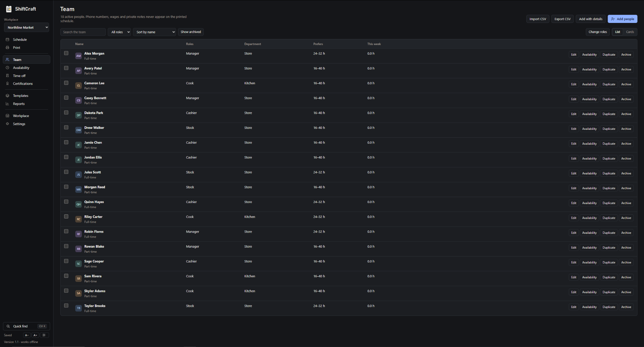This screenshot has height=347, width=644.
Task: Click the RC avatar for Riley Carter
Action: [79, 219]
